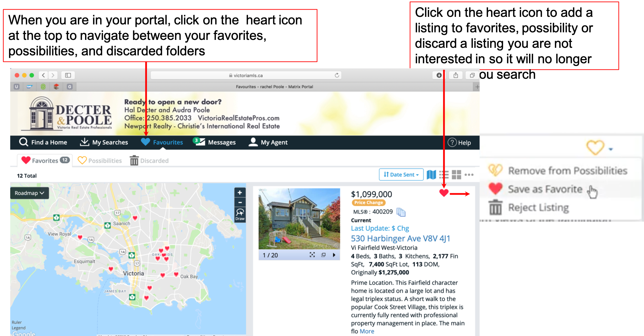This screenshot has width=644, height=336.
Task: Click the map view icon
Action: [431, 175]
